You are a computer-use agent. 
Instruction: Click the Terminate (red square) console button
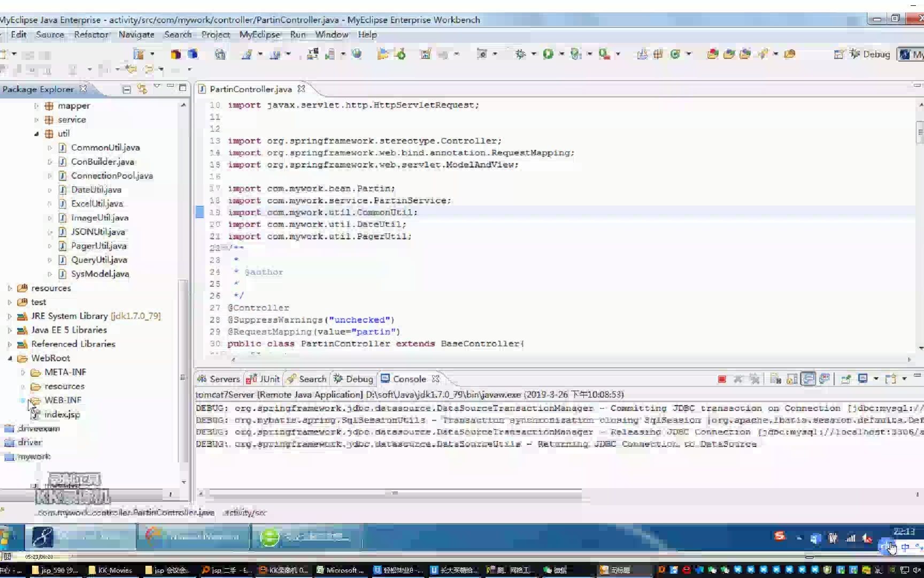tap(722, 379)
